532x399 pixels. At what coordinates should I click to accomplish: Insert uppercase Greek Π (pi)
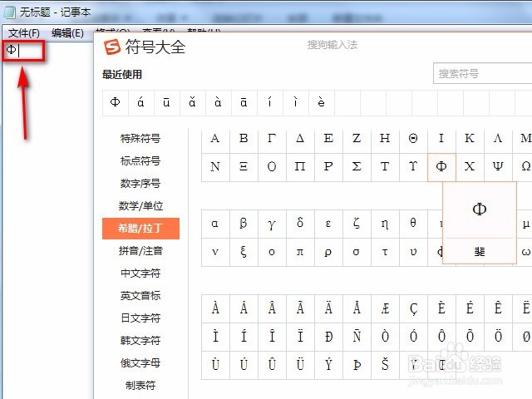coord(300,167)
